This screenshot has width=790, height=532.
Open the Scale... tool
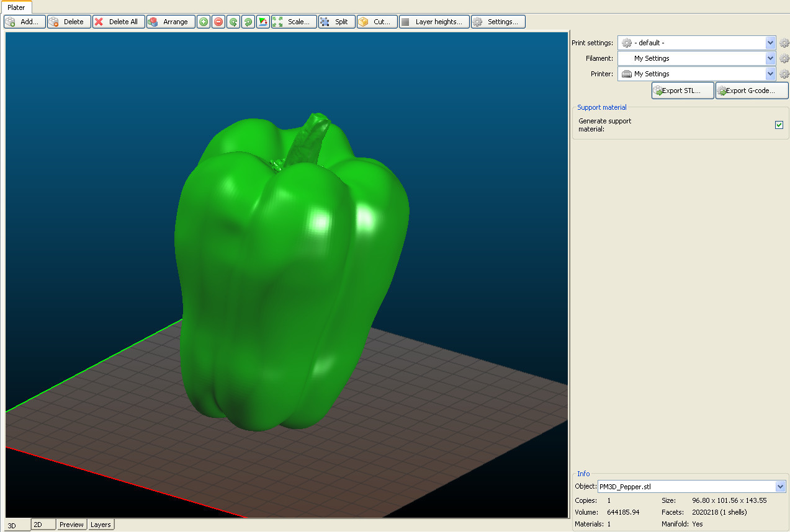(x=294, y=22)
